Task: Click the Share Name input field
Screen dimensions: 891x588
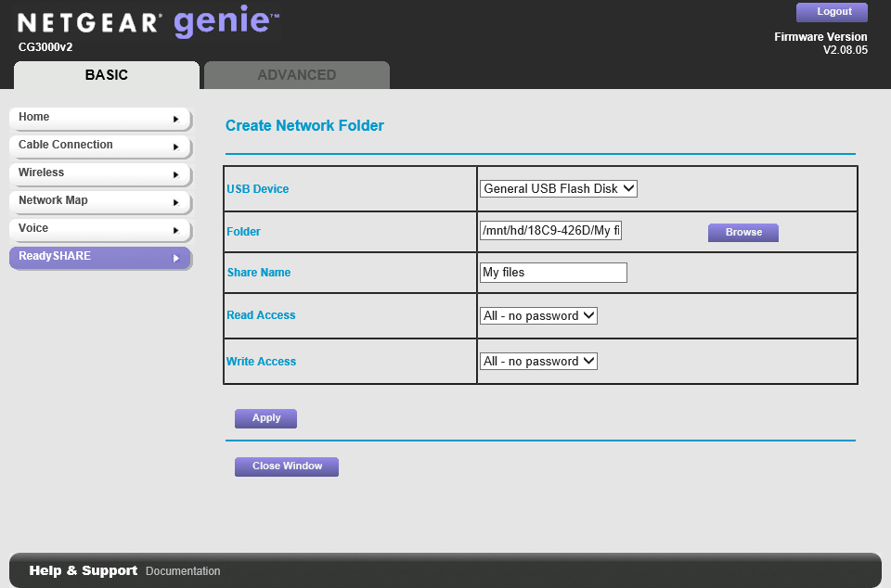Action: click(x=552, y=272)
